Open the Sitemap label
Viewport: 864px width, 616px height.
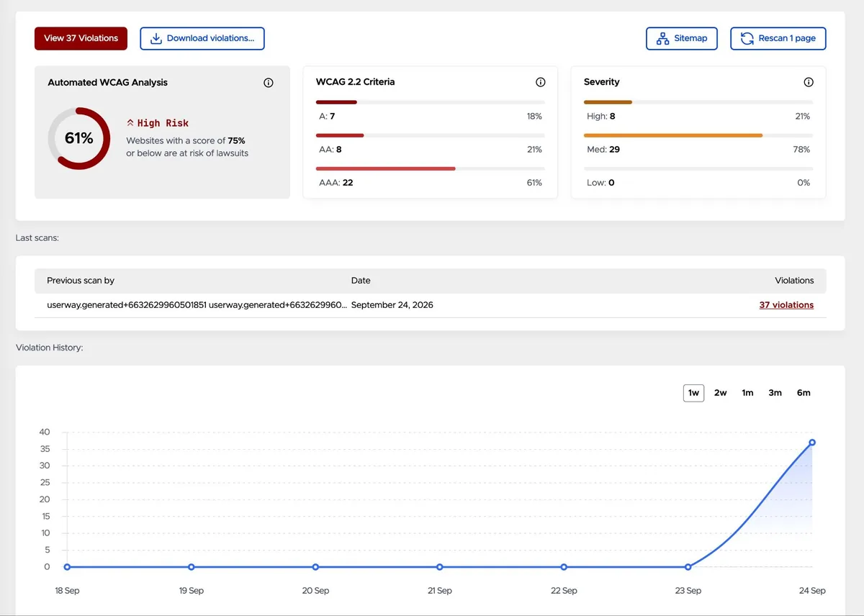pyautogui.click(x=690, y=38)
